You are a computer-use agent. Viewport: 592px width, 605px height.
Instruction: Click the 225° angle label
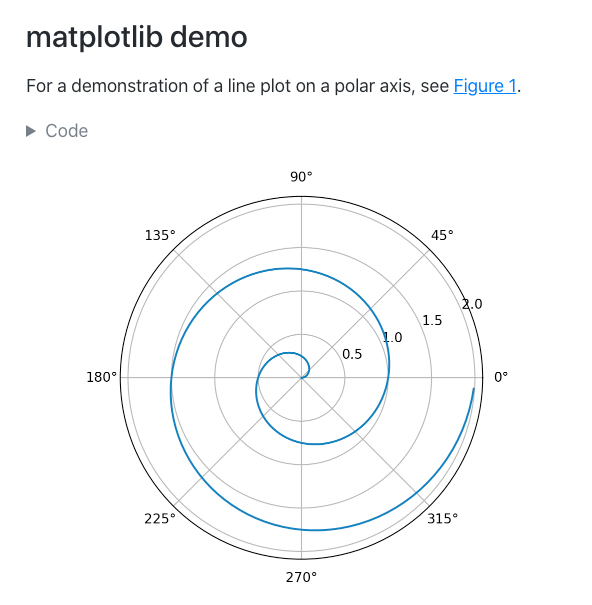(x=160, y=519)
